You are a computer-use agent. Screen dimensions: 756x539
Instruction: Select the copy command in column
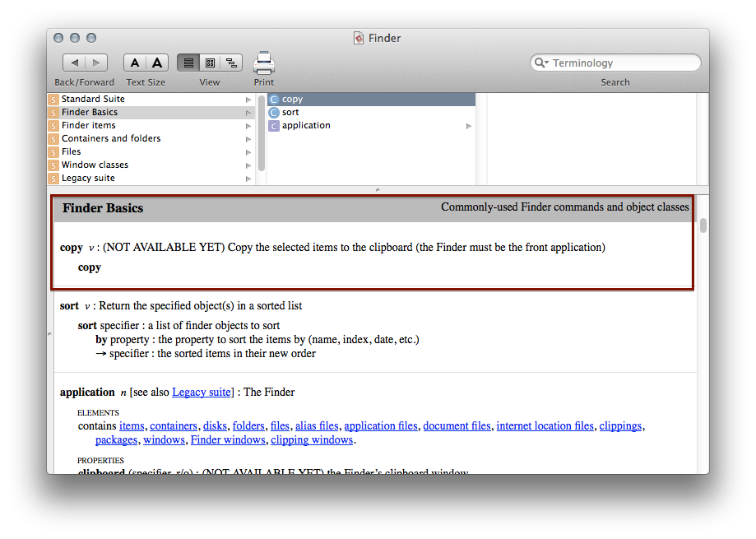click(371, 100)
